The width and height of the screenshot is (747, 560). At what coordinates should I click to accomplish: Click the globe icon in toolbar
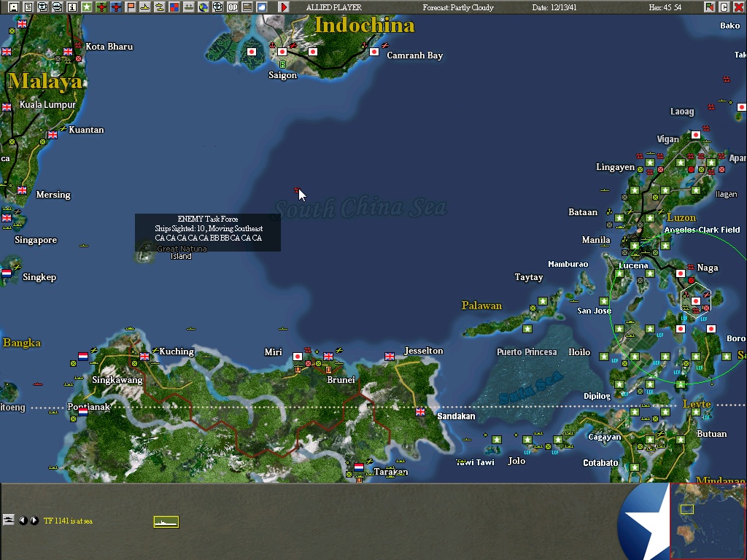(204, 7)
